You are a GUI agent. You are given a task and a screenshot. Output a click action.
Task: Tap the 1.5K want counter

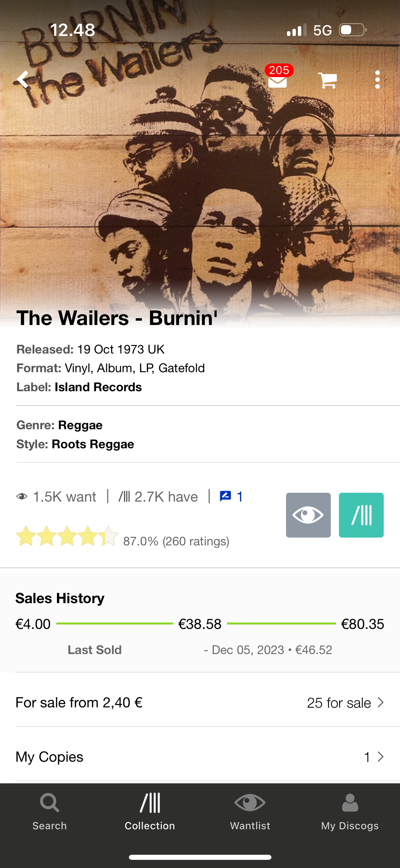click(56, 496)
